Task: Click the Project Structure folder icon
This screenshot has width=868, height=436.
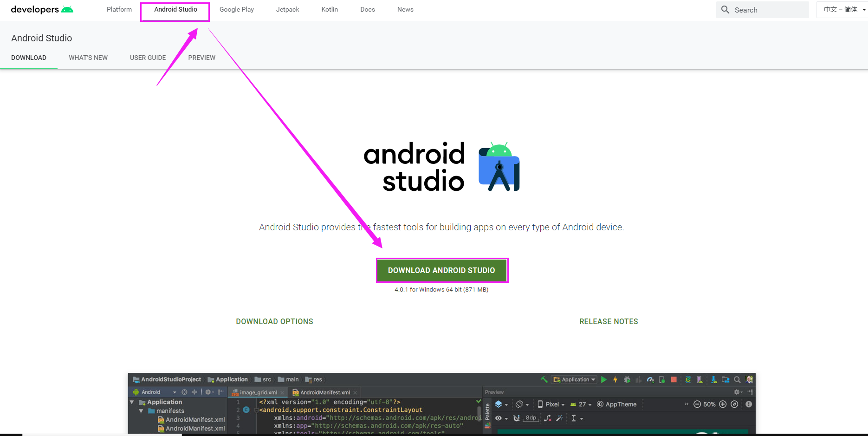Action: click(725, 379)
